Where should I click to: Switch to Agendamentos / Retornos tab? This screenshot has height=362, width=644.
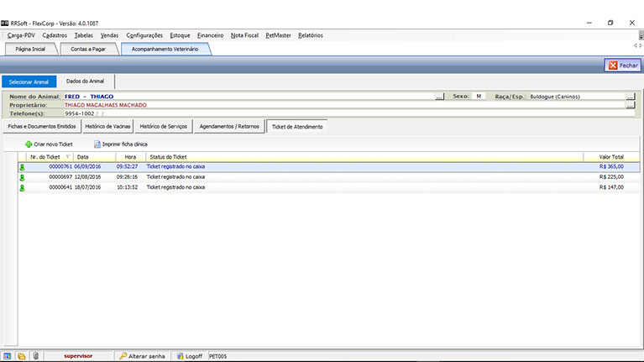pyautogui.click(x=229, y=126)
